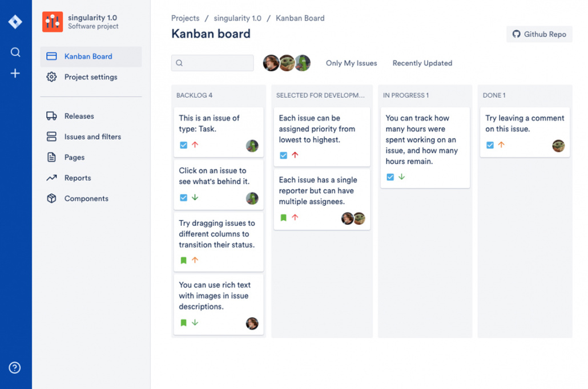Click the Project settings gear icon

[x=51, y=77]
